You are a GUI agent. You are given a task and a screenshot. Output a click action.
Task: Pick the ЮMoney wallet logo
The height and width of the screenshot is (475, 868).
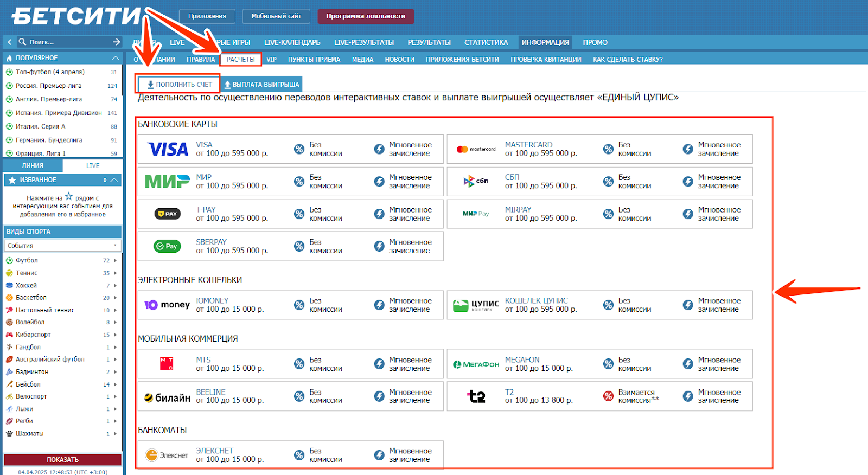167,305
